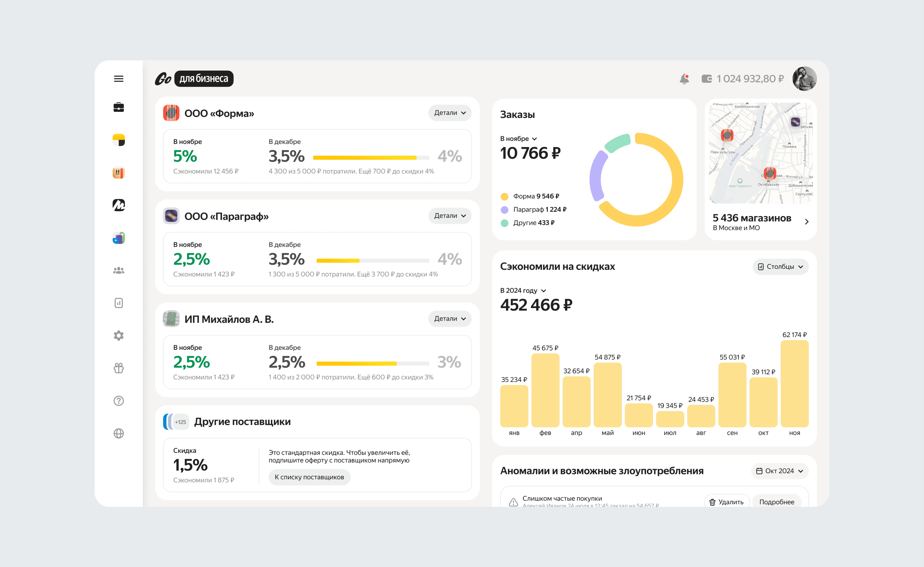Click the help question mark icon
Viewport: 924px width, 567px height.
click(x=119, y=401)
